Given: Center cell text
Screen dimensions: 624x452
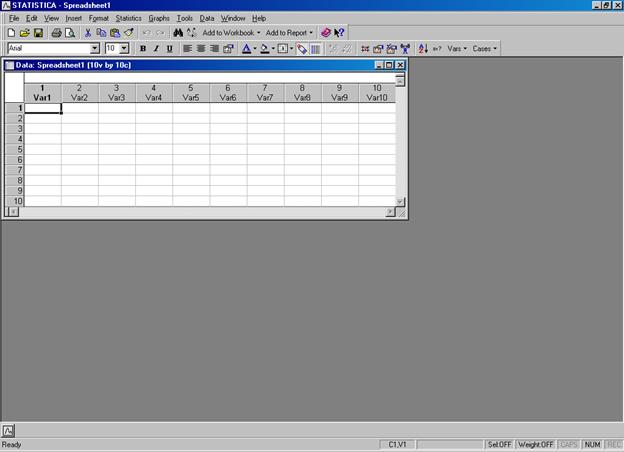Looking at the screenshot, I should click(x=201, y=49).
